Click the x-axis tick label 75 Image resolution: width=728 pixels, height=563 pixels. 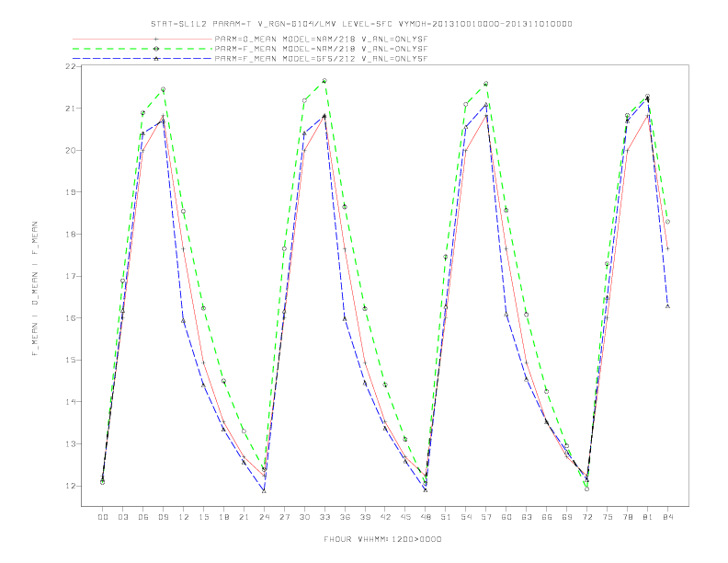click(x=608, y=517)
